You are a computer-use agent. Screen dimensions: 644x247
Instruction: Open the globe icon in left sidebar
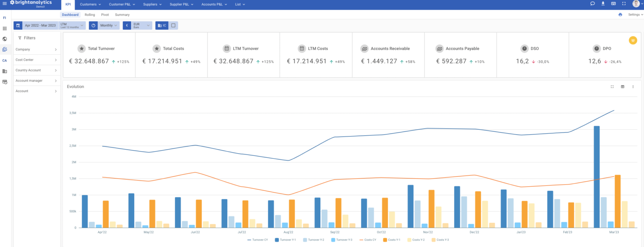(5, 39)
